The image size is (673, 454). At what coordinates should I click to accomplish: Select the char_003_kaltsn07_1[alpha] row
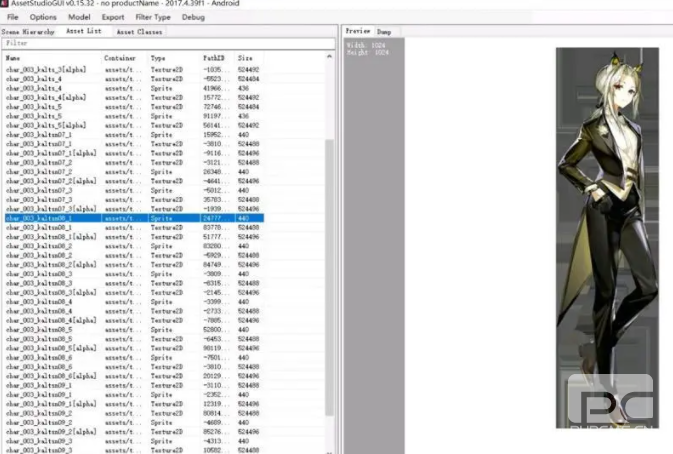(x=134, y=153)
